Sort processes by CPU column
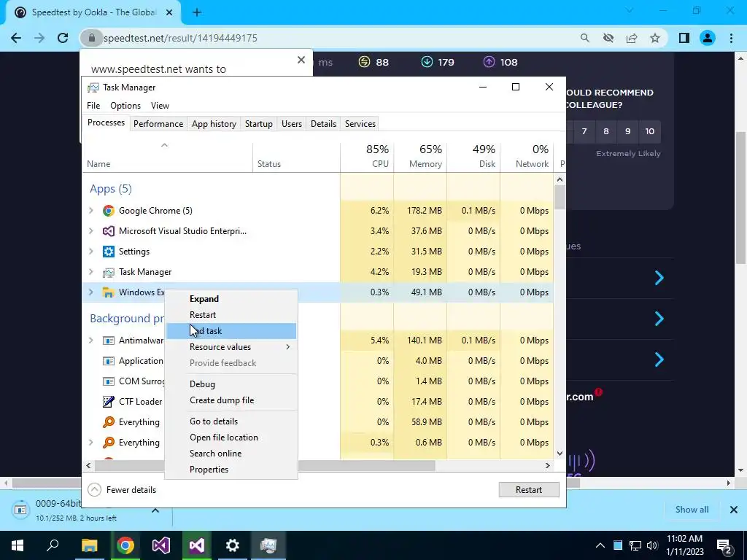Viewport: 747px width, 560px height. [368, 156]
